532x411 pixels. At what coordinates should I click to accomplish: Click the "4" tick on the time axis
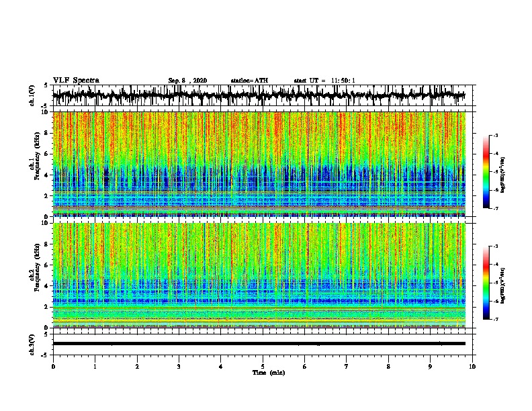[x=221, y=367]
